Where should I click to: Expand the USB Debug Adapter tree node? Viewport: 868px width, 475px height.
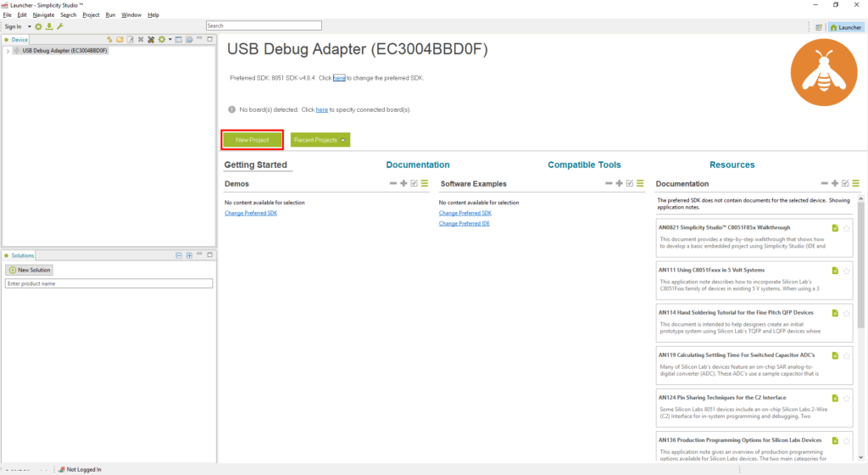8,51
